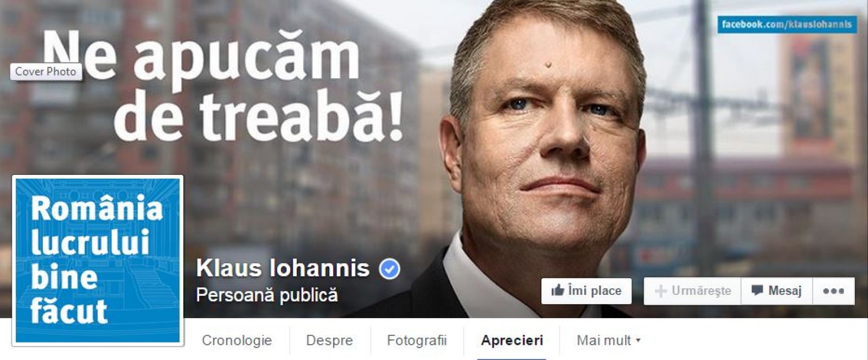Open the Mai mult menu label

coord(604,340)
